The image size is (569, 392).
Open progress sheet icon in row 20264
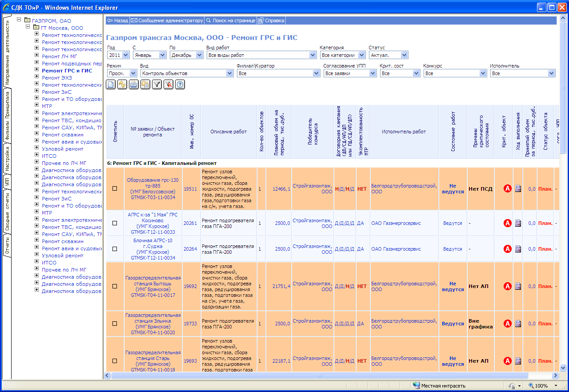(x=518, y=249)
